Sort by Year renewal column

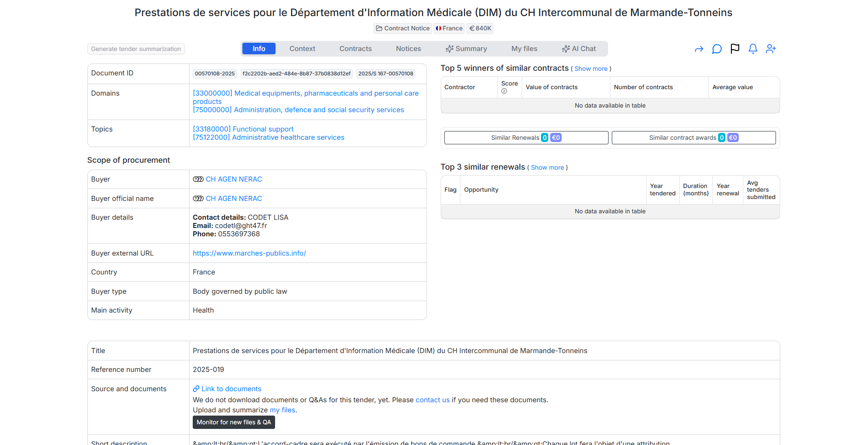click(x=728, y=190)
